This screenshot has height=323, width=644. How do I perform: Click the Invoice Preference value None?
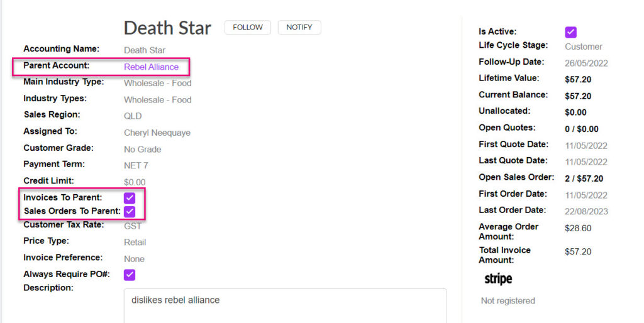point(135,260)
